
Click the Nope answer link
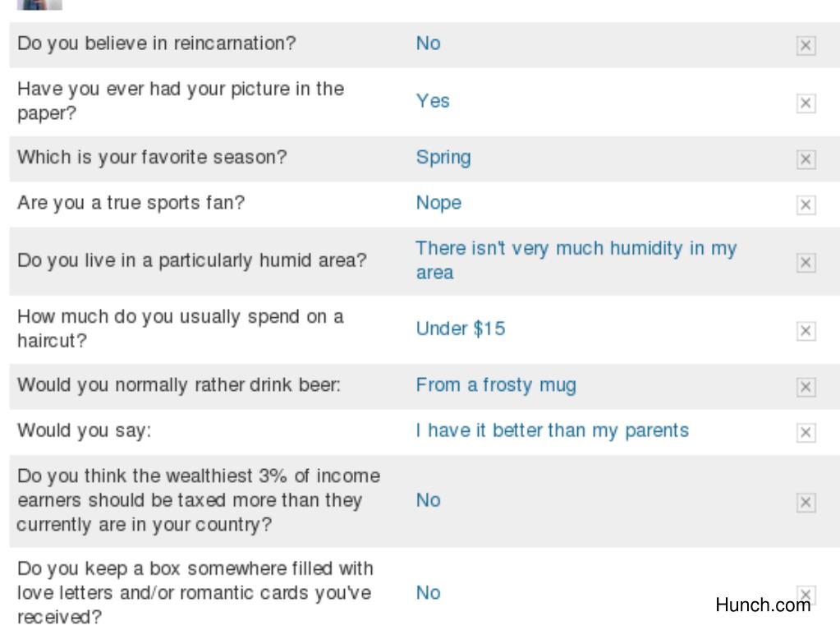(x=438, y=203)
